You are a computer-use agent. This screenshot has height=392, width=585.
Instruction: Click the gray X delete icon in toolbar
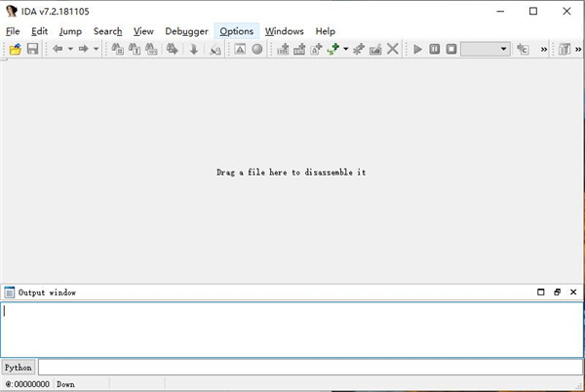(393, 49)
